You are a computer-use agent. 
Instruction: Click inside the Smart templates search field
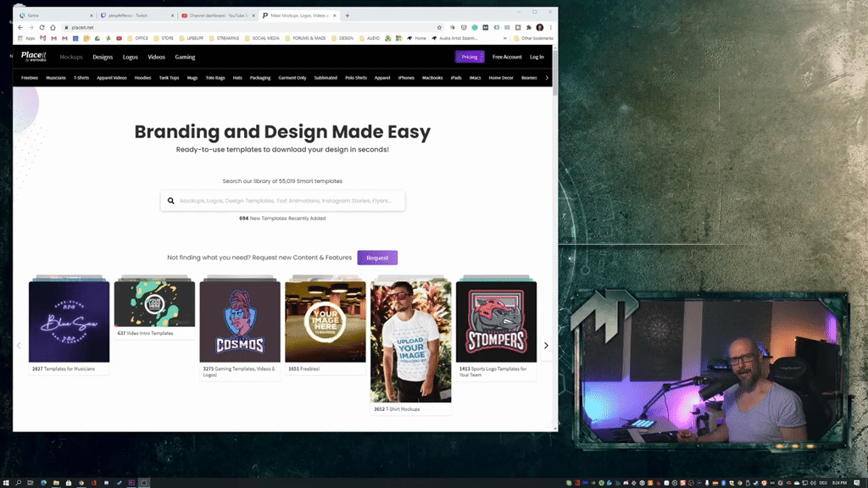tap(280, 200)
